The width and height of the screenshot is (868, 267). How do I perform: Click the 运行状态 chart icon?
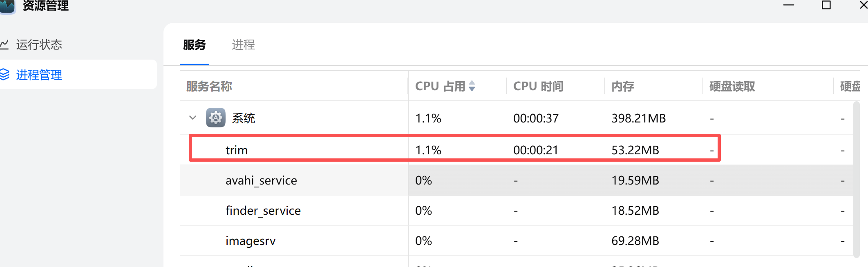(4, 44)
